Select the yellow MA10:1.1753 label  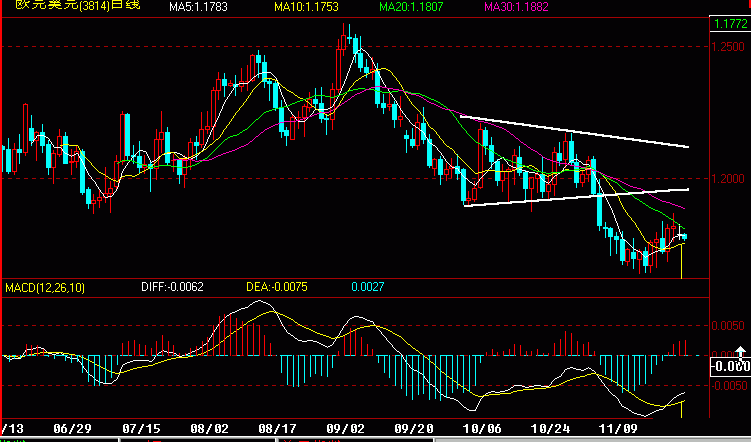tap(306, 7)
